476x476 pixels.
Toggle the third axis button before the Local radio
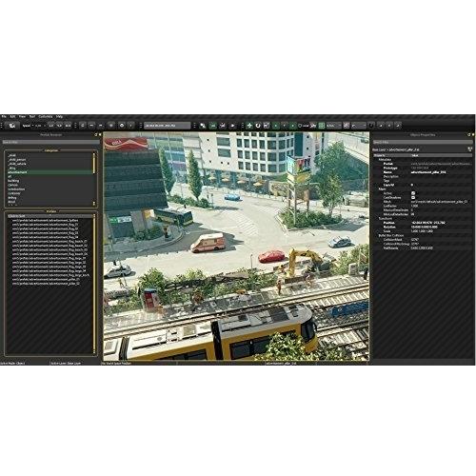coord(292,126)
